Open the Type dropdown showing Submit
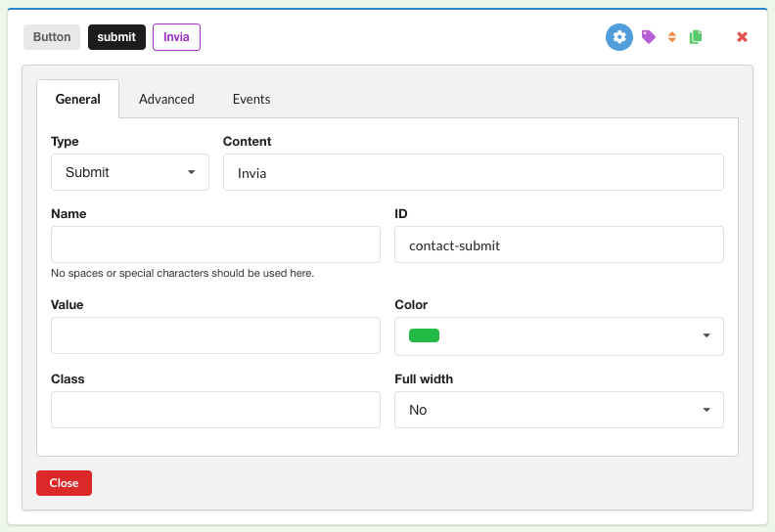 point(129,172)
